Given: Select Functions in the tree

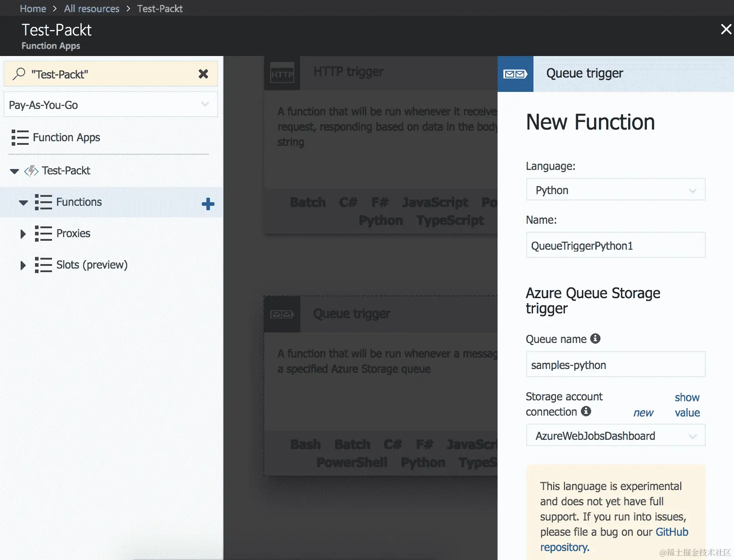Looking at the screenshot, I should [x=79, y=202].
